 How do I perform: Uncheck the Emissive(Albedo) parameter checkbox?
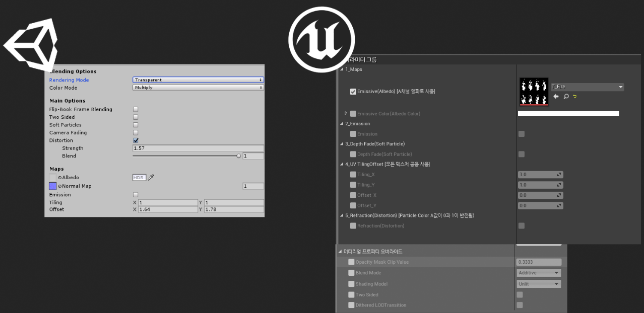(x=353, y=92)
